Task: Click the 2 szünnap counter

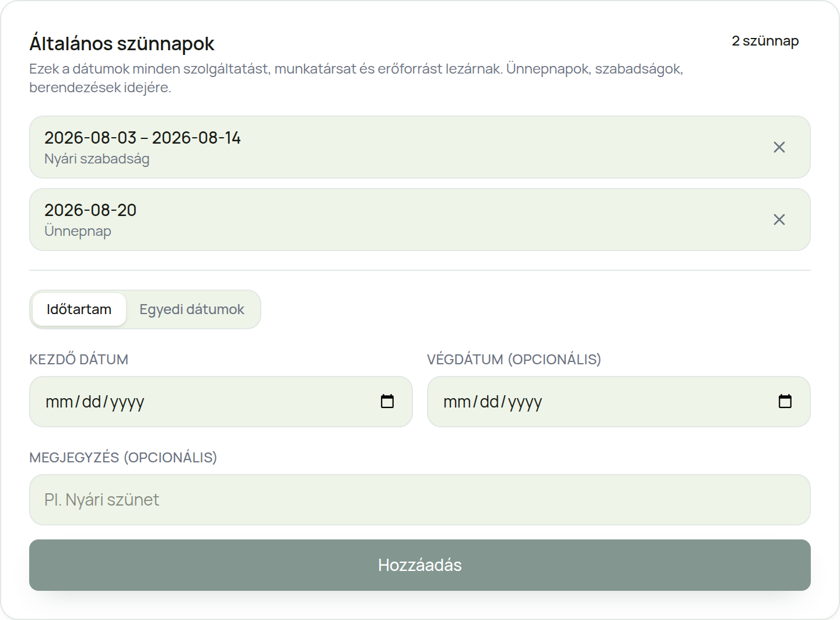Action: pyautogui.click(x=765, y=41)
